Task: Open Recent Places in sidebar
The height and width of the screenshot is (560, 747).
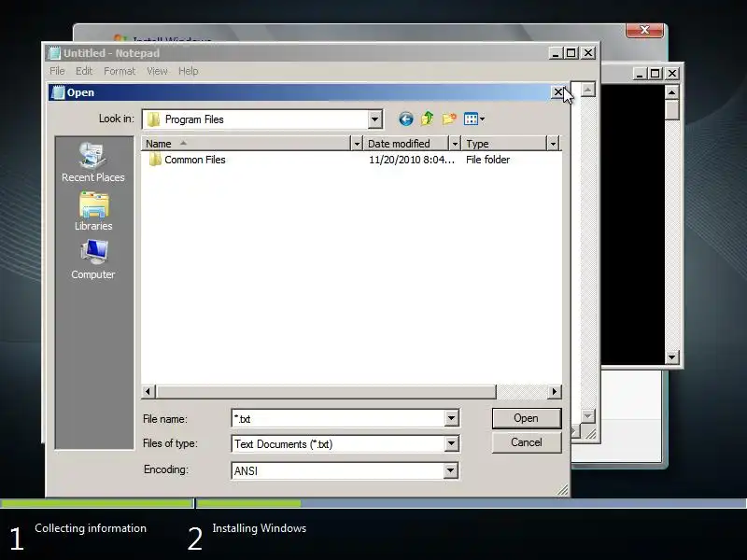Action: coord(92,162)
